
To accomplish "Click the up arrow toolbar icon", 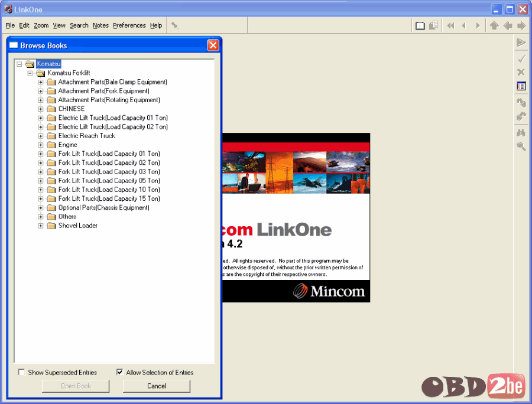I will pyautogui.click(x=494, y=25).
